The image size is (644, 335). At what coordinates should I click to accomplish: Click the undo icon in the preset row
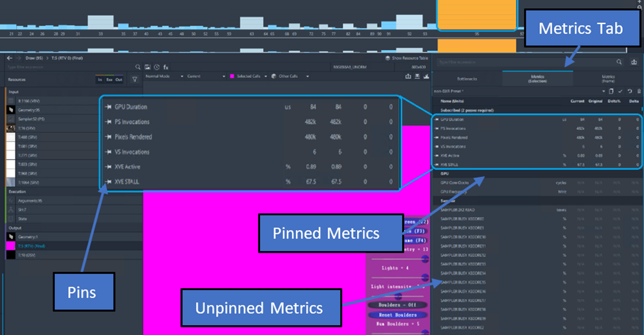tap(630, 91)
